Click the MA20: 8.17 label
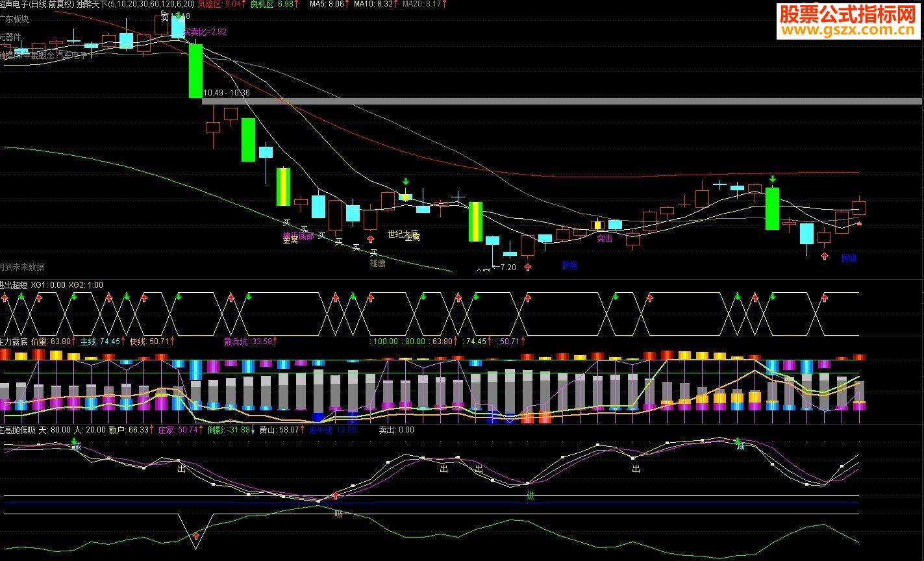Viewport: 924px width, 561px height. point(423,4)
